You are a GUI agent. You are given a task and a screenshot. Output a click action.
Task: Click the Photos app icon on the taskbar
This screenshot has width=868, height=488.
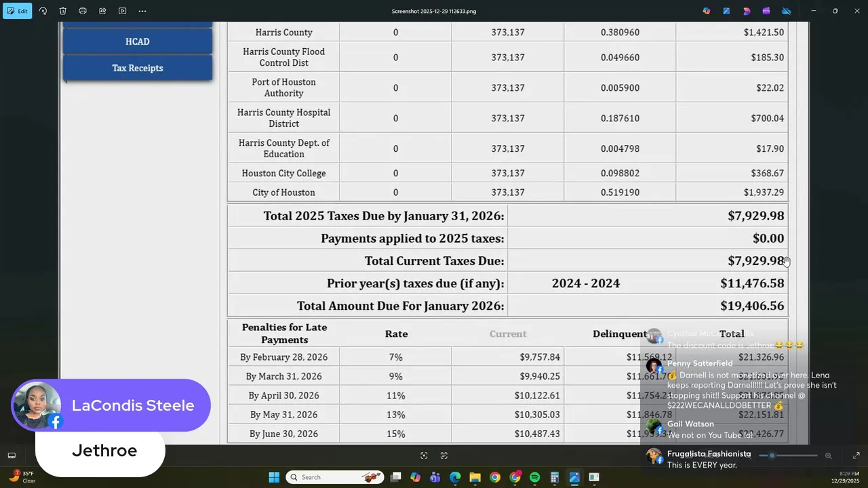click(x=574, y=477)
